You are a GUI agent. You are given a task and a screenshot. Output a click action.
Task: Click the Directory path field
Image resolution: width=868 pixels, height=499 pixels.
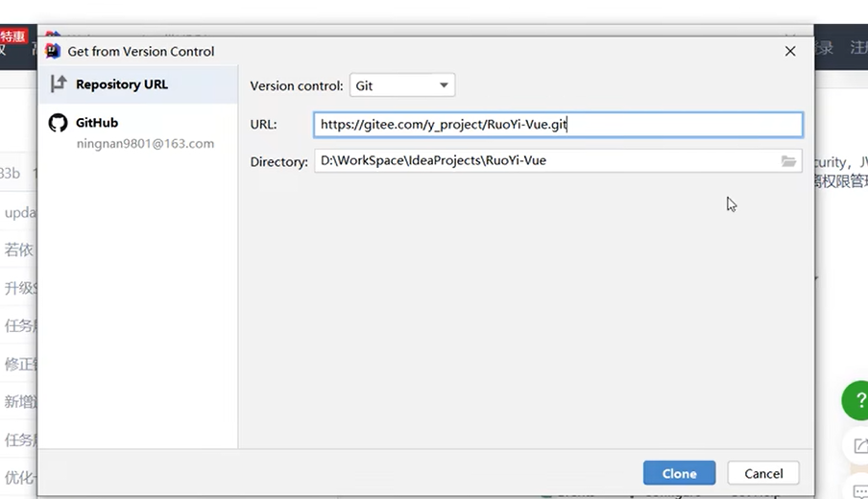pyautogui.click(x=558, y=160)
